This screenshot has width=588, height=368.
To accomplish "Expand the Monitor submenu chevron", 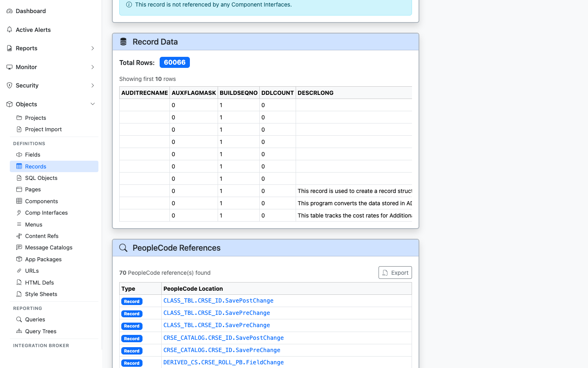I will click(x=93, y=67).
